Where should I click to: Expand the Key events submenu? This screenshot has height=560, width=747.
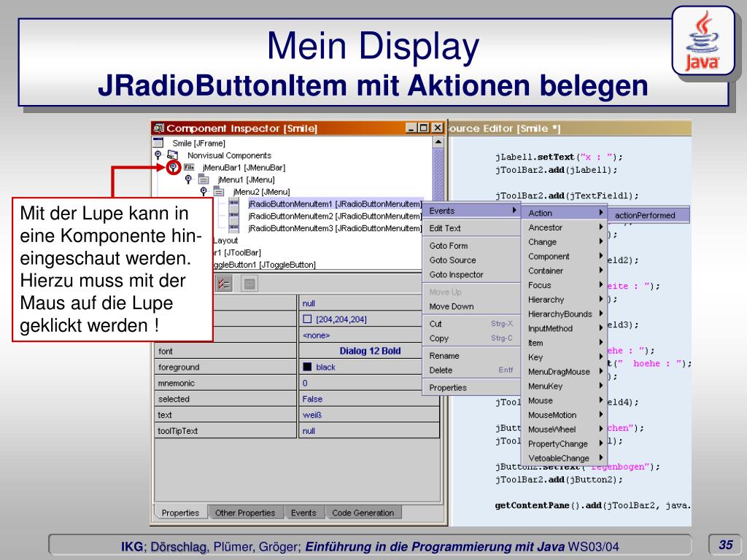point(565,357)
